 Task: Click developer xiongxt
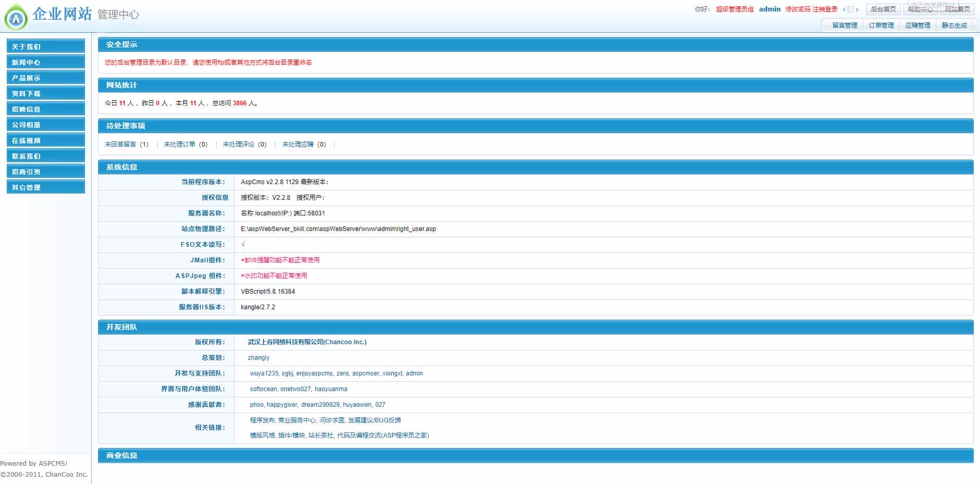tap(392, 373)
